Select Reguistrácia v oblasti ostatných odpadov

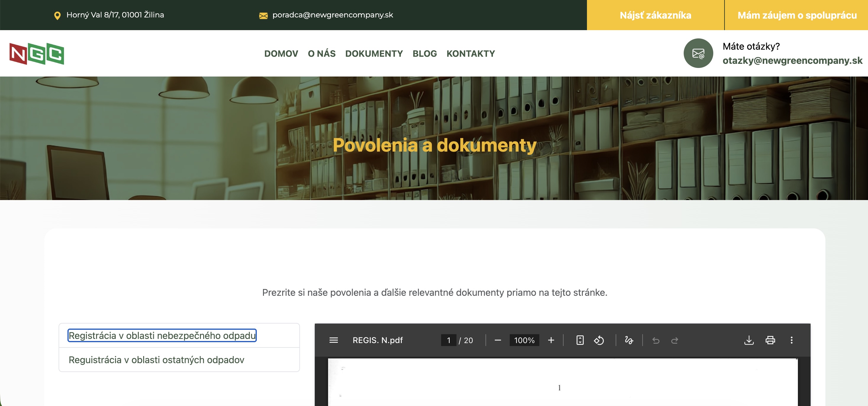(156, 360)
